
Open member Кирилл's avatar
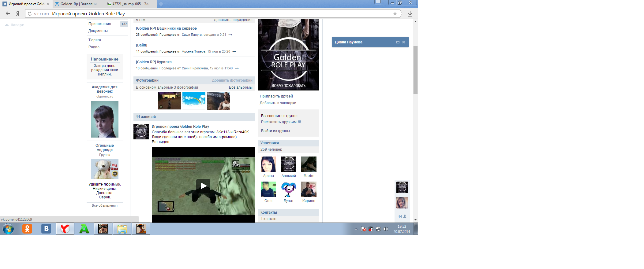[x=309, y=189]
